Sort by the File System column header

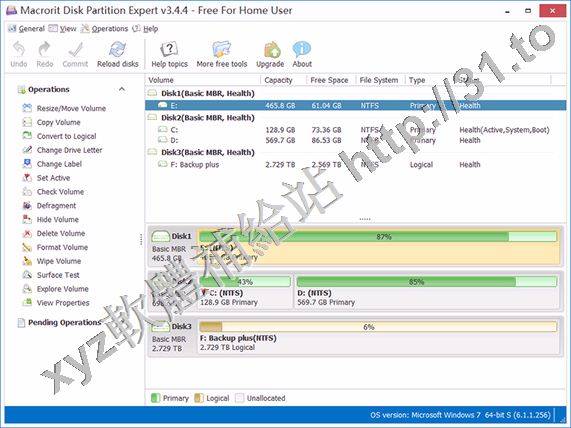(380, 80)
